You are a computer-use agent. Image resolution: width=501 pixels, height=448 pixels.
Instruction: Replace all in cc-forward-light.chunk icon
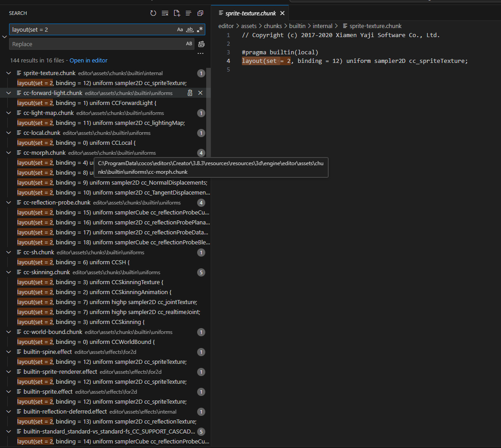pyautogui.click(x=190, y=93)
